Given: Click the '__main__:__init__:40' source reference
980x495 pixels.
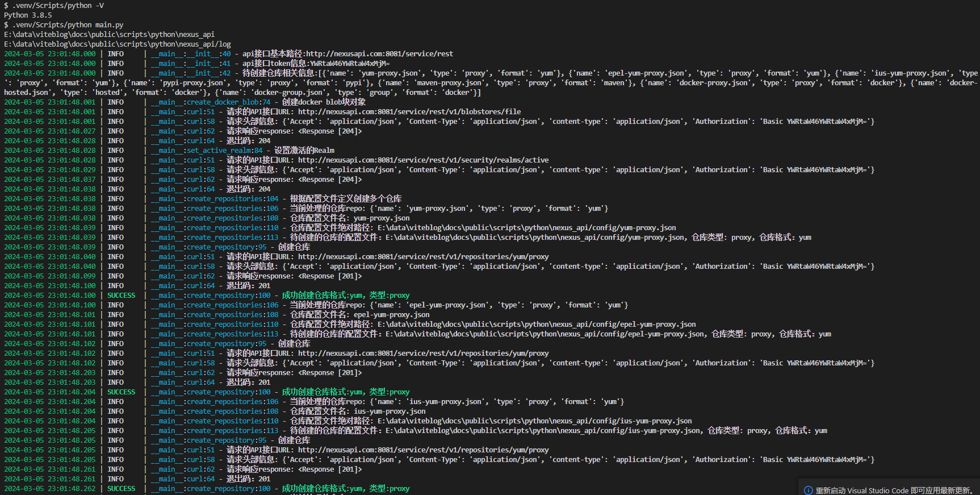Looking at the screenshot, I should point(191,54).
